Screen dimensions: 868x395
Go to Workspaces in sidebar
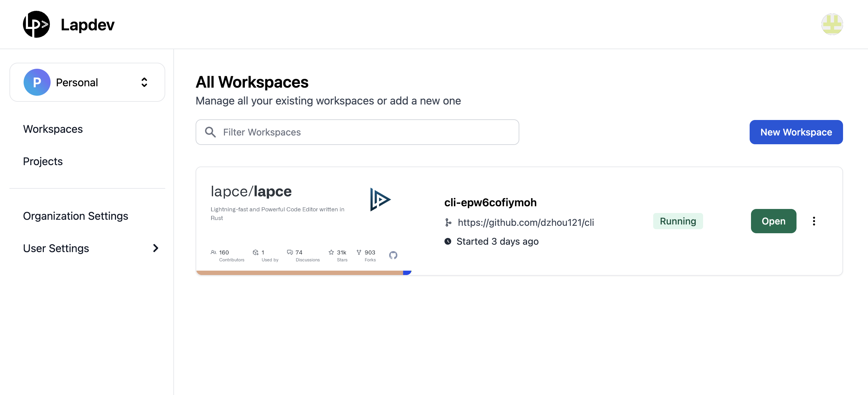(53, 129)
